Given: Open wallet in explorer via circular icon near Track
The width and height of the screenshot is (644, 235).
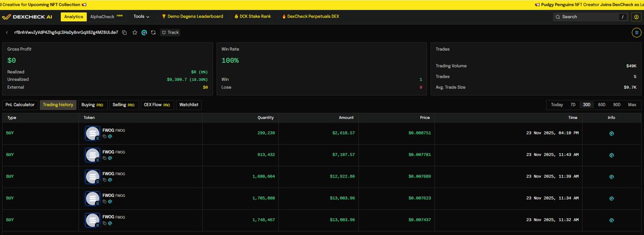Looking at the screenshot, I should point(144,32).
